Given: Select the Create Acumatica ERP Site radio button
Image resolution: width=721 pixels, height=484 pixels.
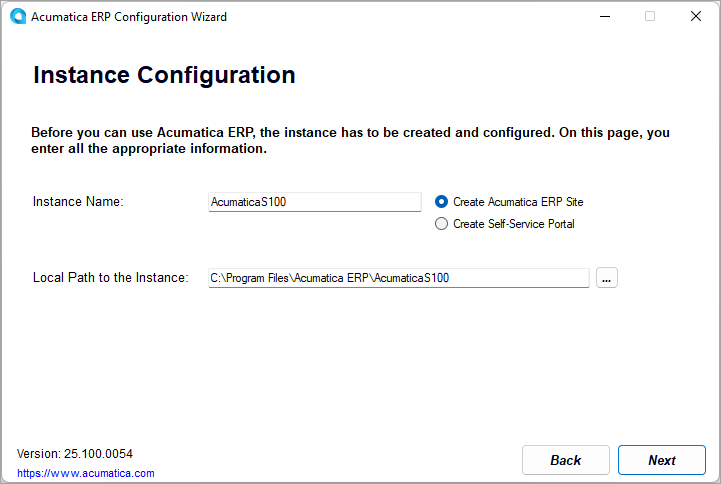Looking at the screenshot, I should tap(441, 202).
